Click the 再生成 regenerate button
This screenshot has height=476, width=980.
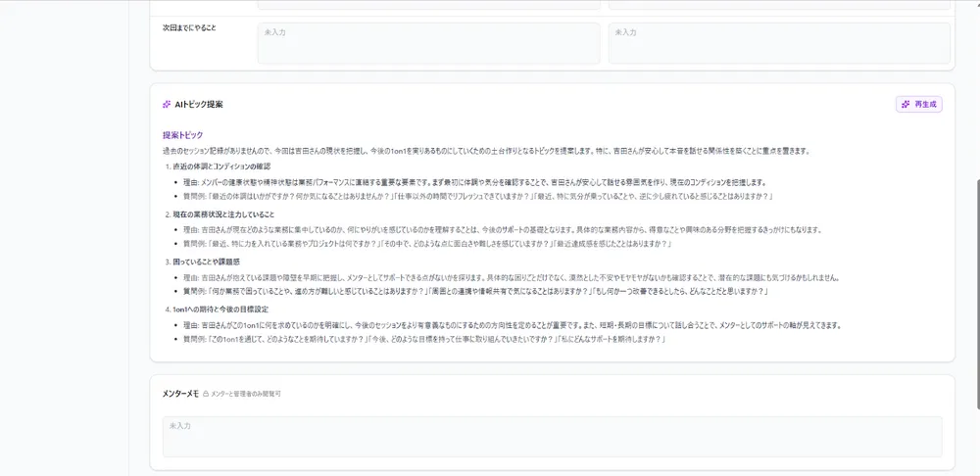919,105
